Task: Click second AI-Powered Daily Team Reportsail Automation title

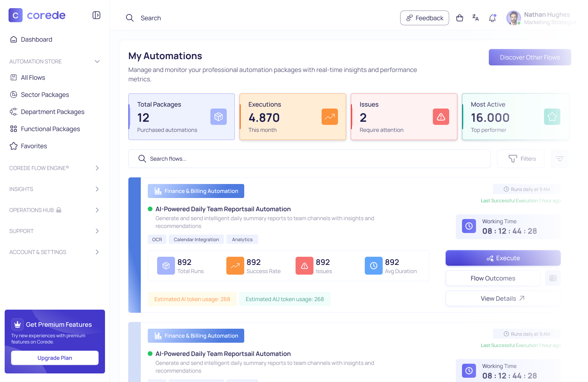Action: pyautogui.click(x=223, y=354)
